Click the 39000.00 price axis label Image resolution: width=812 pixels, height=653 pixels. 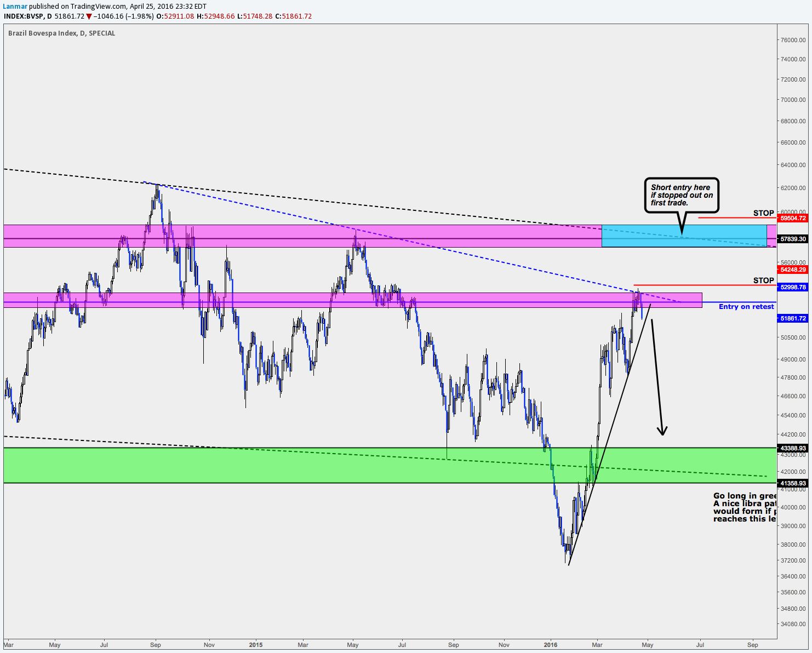tap(793, 526)
